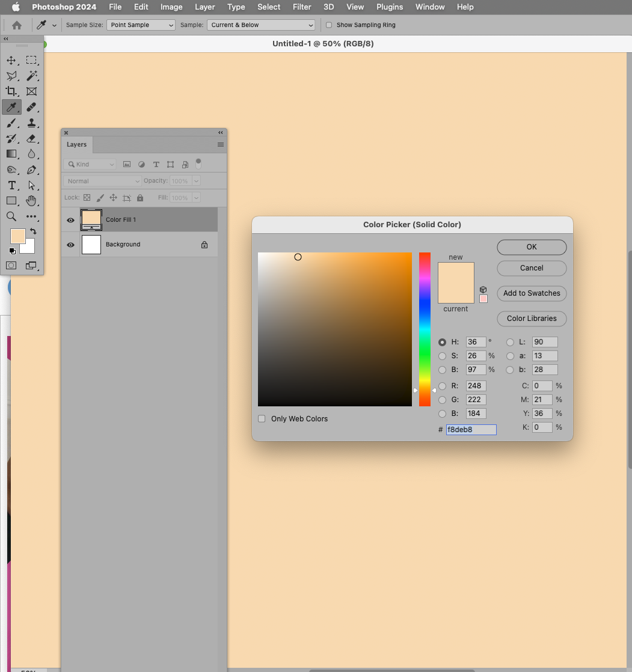Image resolution: width=632 pixels, height=672 pixels.
Task: Select the Move tool
Action: 11,60
